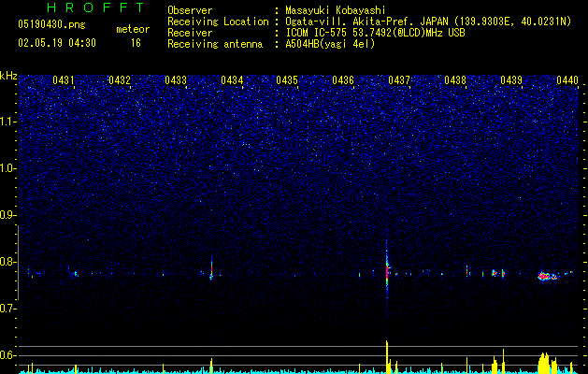Click the 0434 time marker
The image size is (588, 374).
[232, 80]
